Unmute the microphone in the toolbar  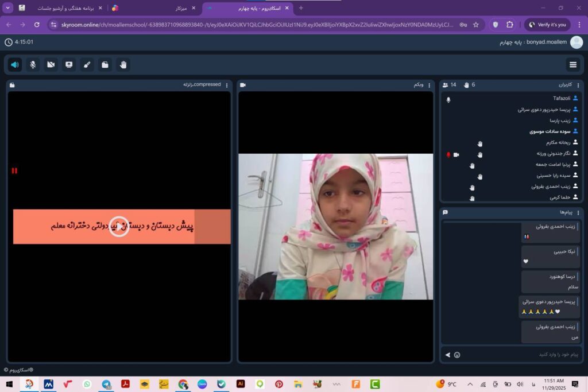pos(33,64)
